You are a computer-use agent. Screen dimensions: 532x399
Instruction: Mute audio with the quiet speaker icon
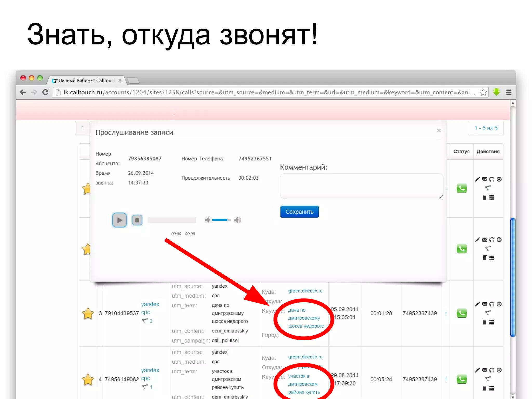[x=207, y=220]
